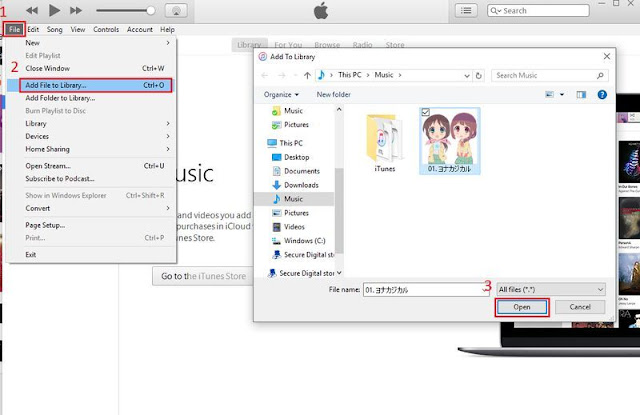Select Desktop in navigation tree
Screen dimensions: 640x415
[290, 157]
